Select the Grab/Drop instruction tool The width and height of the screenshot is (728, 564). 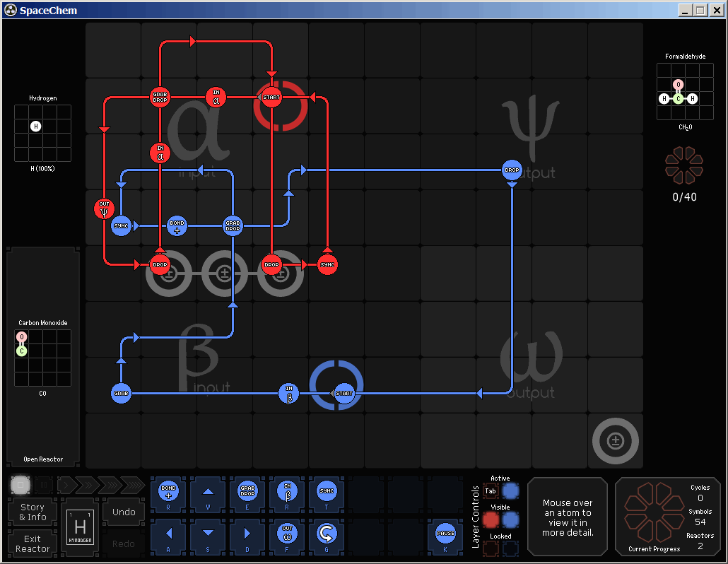[x=247, y=491]
